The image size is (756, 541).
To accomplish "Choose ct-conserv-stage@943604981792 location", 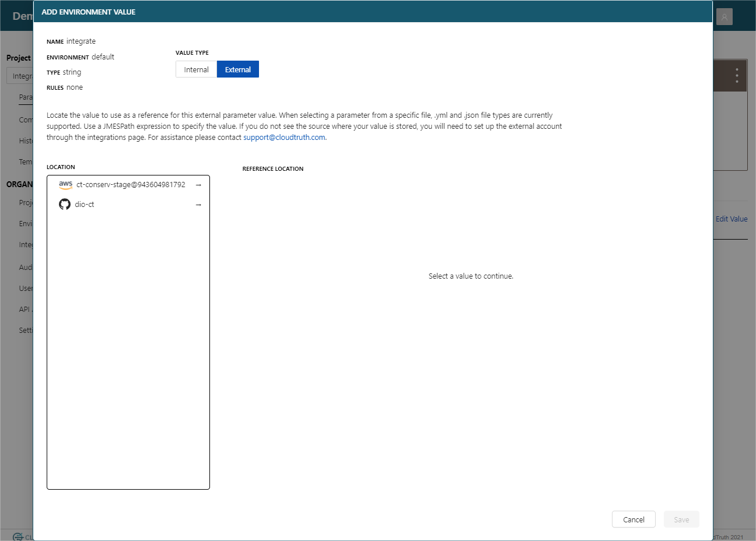I will [131, 185].
